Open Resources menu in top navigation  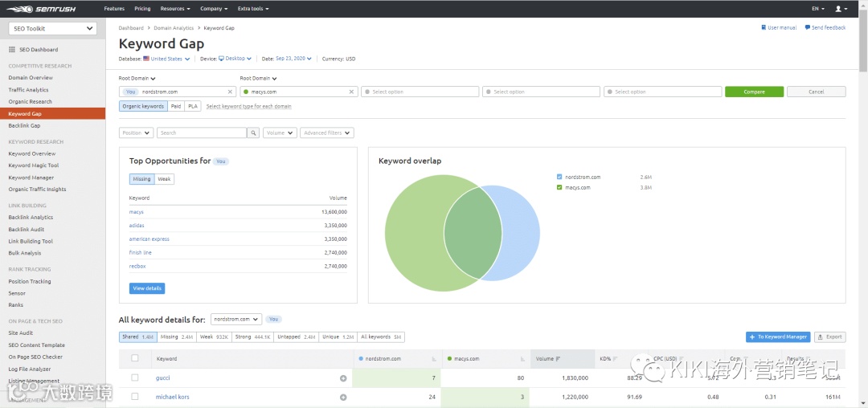[x=175, y=9]
